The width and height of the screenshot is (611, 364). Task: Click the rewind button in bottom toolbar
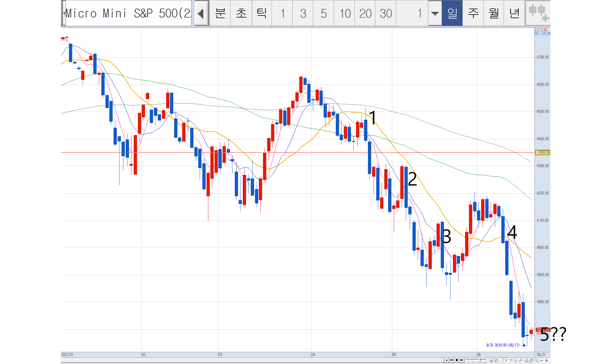click(x=451, y=360)
